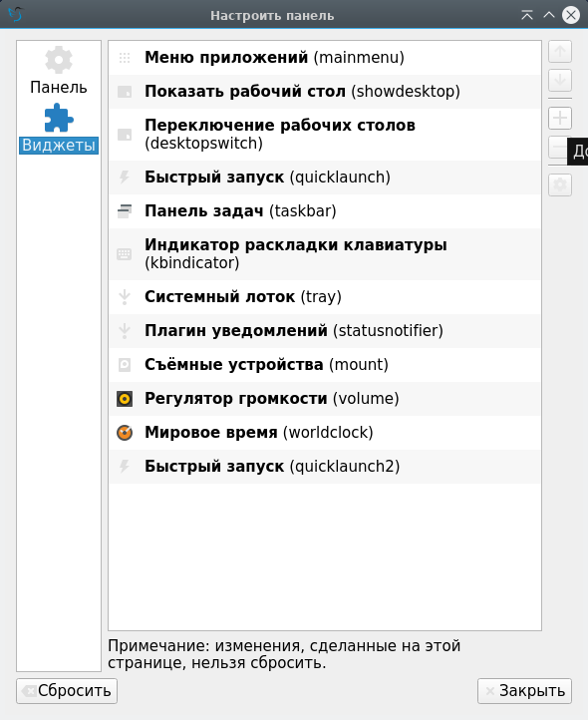Click the taskbar widget icon
The image size is (588, 720).
(125, 211)
